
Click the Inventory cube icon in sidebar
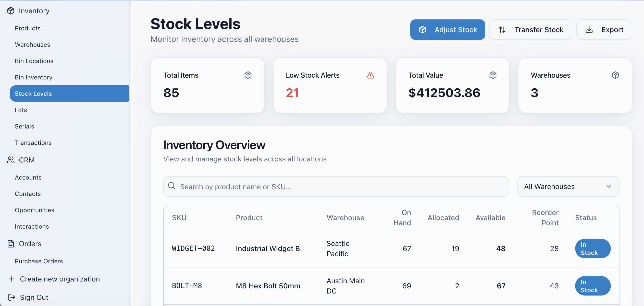tap(11, 11)
